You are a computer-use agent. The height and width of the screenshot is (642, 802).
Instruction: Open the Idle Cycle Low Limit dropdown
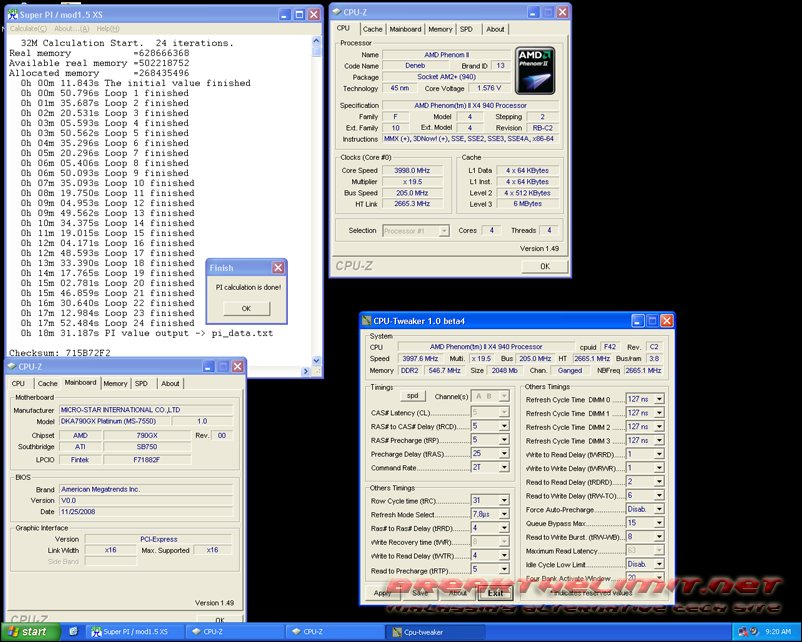[659, 564]
